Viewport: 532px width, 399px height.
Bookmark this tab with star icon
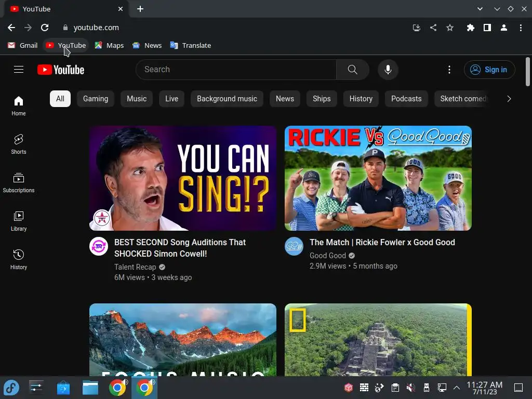(x=450, y=28)
